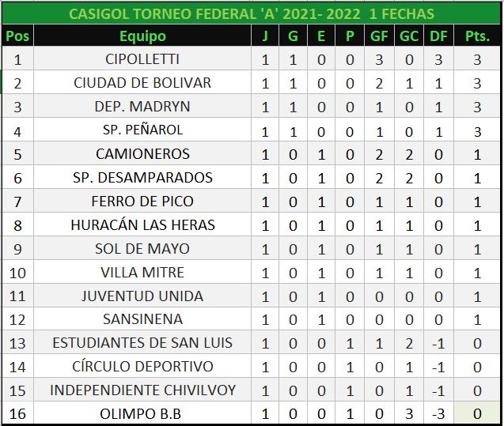Click the GF column header
504x426 pixels.
coord(378,36)
